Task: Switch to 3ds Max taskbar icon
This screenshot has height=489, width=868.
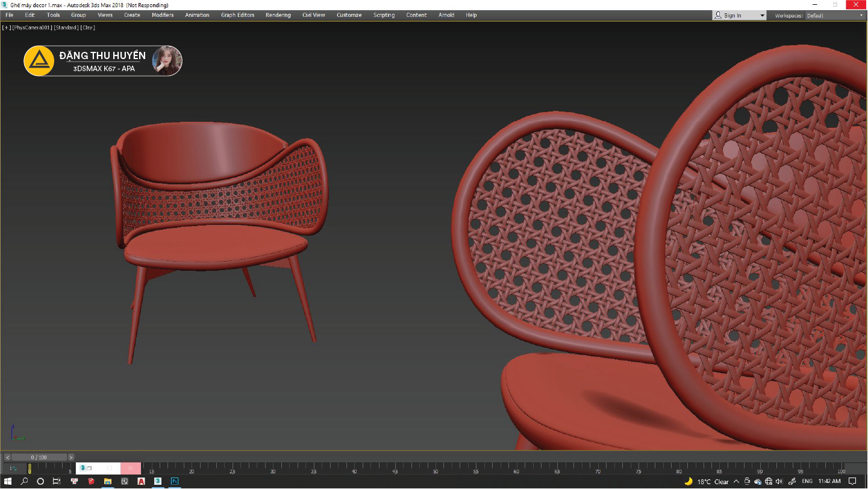Action: point(158,481)
